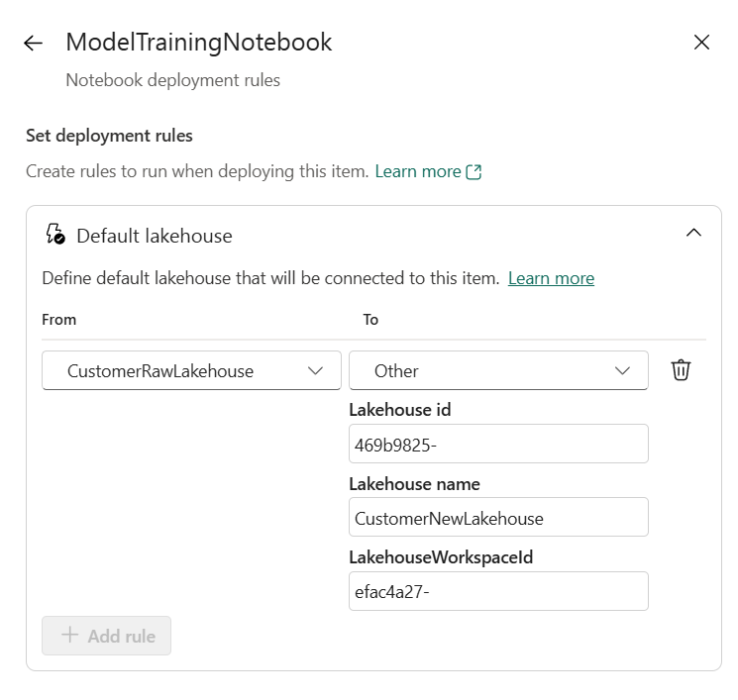The height and width of the screenshot is (700, 738).
Task: Open the CustomerRawLakehouse From dropdown
Action: (191, 370)
